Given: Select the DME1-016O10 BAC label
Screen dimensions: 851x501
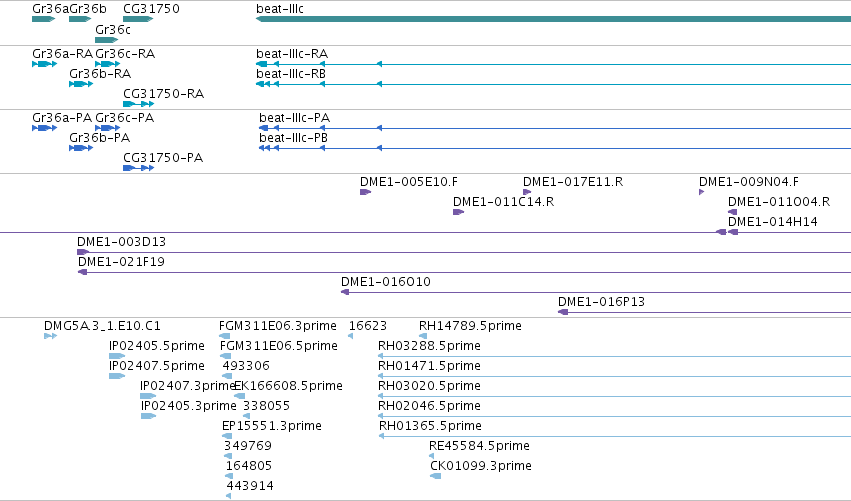Looking at the screenshot, I should 385,282.
